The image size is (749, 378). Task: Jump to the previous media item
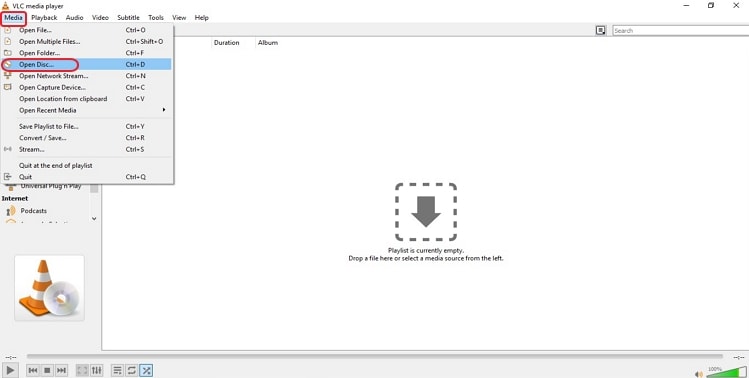pos(33,370)
